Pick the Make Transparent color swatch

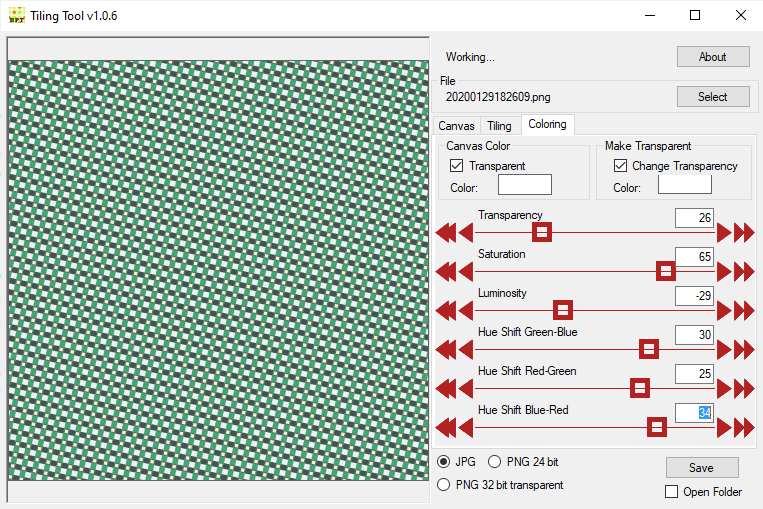click(x=685, y=184)
